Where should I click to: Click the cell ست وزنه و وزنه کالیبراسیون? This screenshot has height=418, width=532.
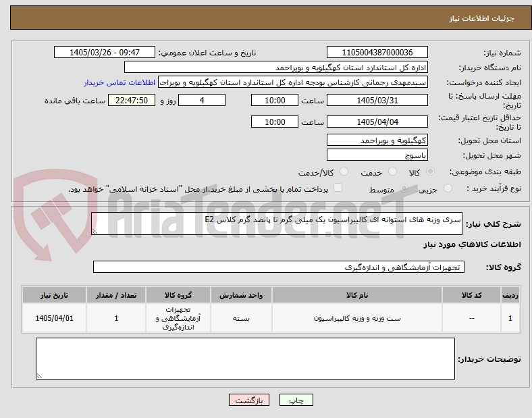(x=357, y=318)
